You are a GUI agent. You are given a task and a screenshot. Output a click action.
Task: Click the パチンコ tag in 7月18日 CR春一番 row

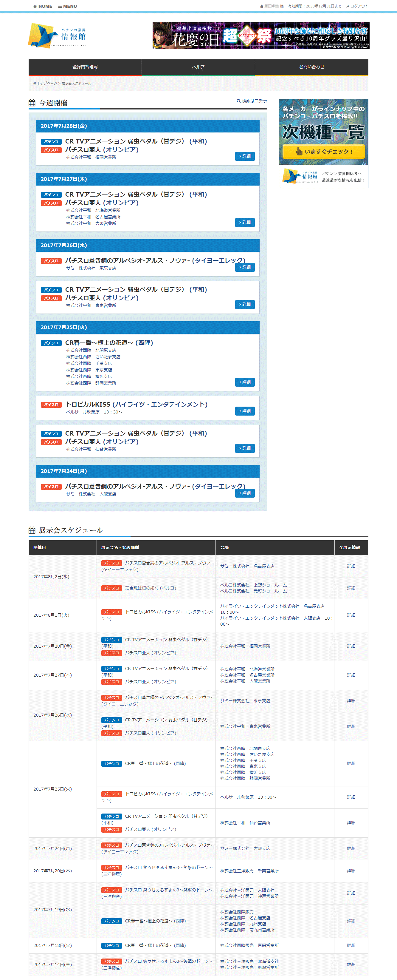(x=112, y=946)
